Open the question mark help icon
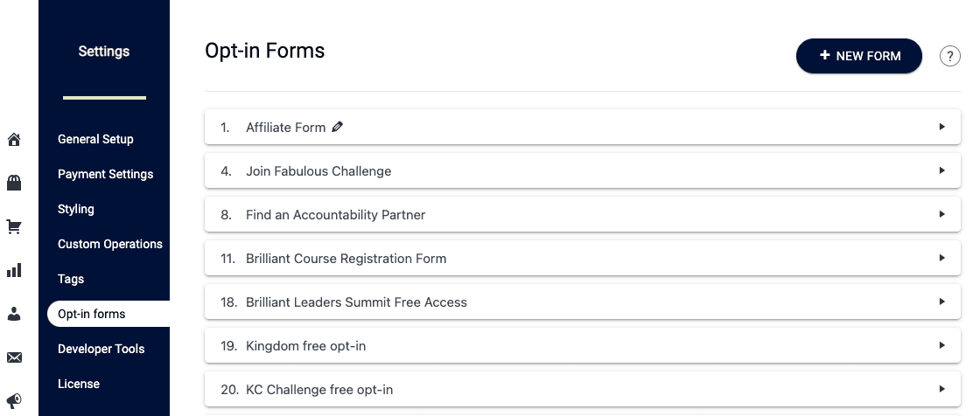 pos(949,56)
